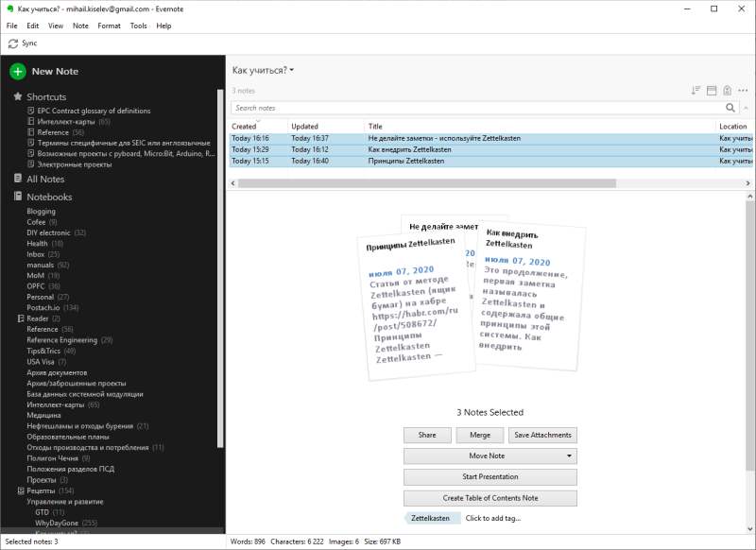
Task: Open the Move Note dropdown arrow
Action: pyautogui.click(x=569, y=456)
